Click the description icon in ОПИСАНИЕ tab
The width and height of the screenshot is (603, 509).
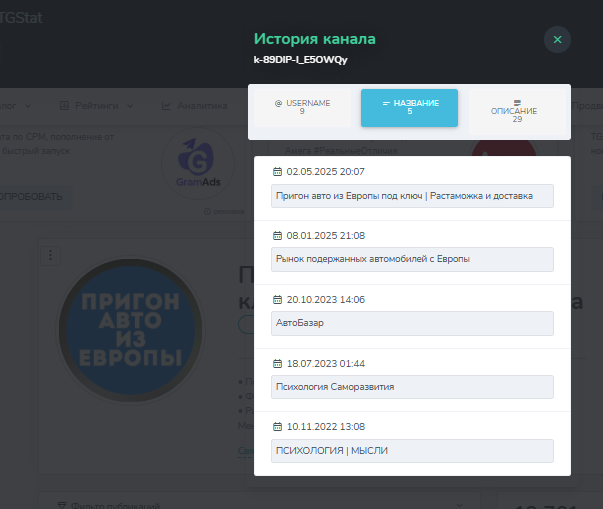pos(517,103)
